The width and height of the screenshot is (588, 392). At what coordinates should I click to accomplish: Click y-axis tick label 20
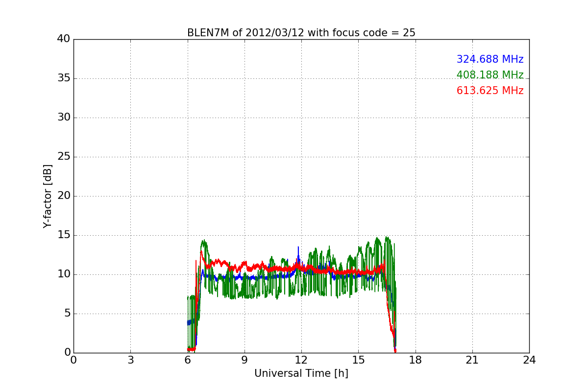click(64, 196)
